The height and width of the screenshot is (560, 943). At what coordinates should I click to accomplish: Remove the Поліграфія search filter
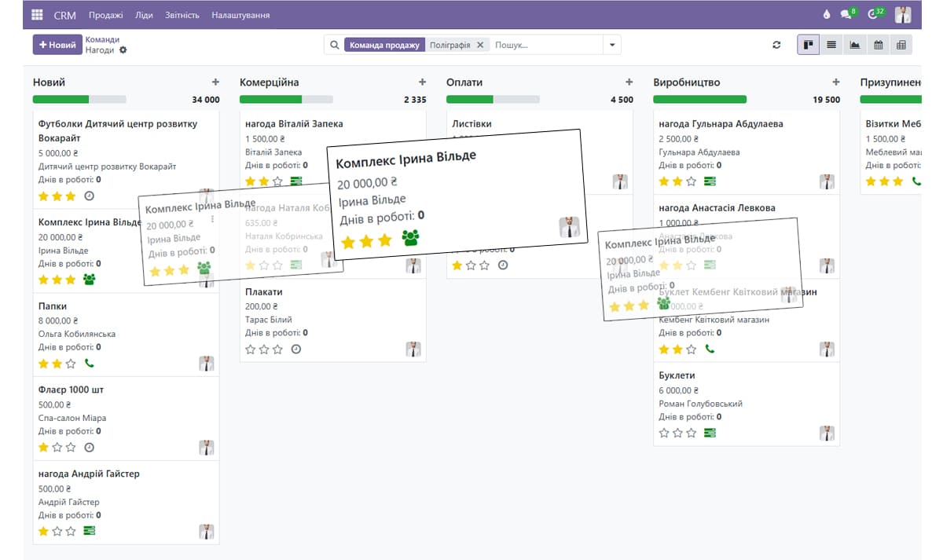click(x=480, y=46)
